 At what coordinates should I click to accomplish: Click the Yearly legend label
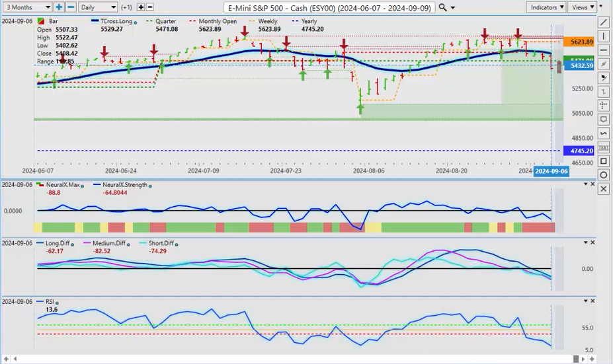(309, 21)
